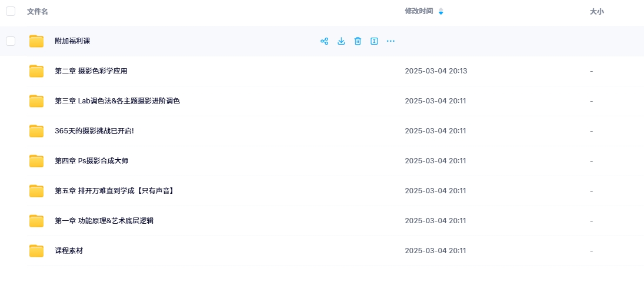The height and width of the screenshot is (289, 644).
Task: Click the 课程素材 folder icon
Action: [36, 251]
